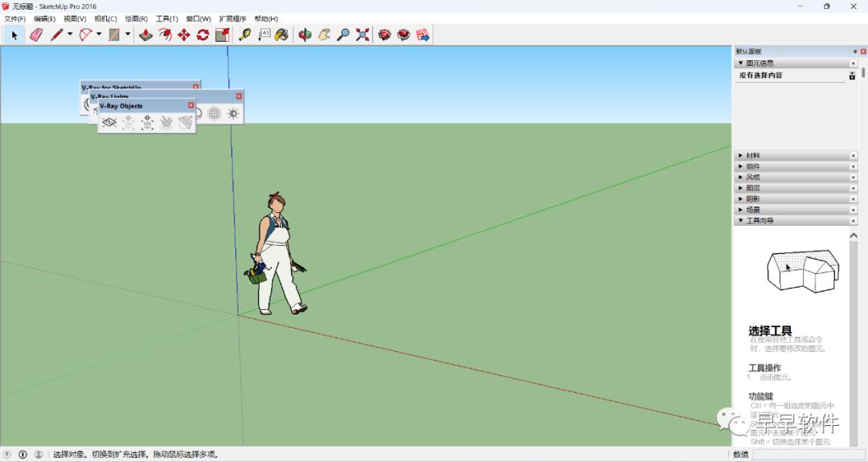Open the 视图(V) menu
868x462 pixels.
[x=75, y=18]
